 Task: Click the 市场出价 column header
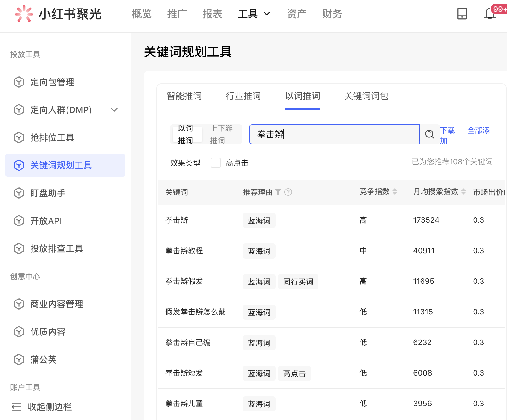[x=489, y=192]
